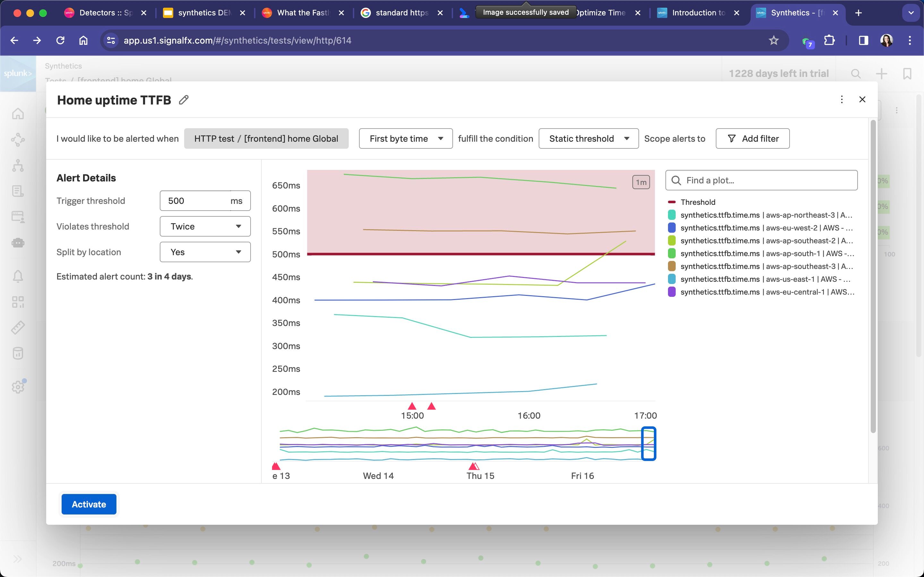Screen dimensions: 924x577
Task: Change the Split by location Yes dropdown
Action: coord(205,252)
